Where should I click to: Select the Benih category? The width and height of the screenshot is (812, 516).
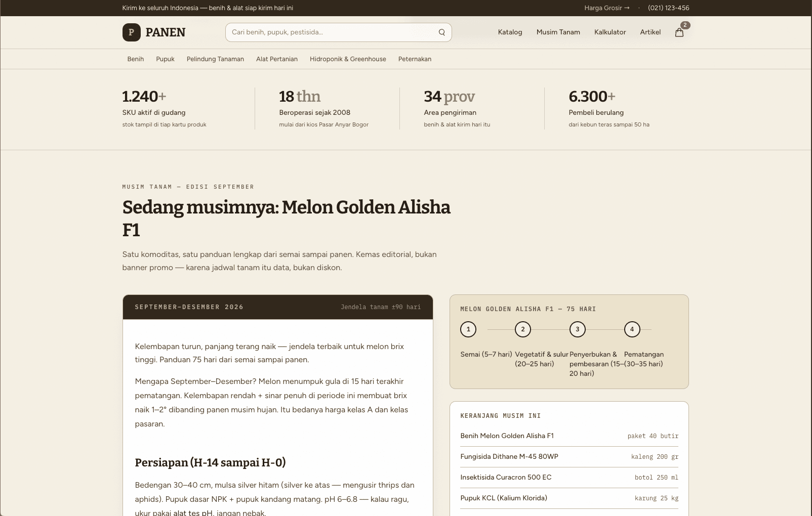click(x=136, y=59)
